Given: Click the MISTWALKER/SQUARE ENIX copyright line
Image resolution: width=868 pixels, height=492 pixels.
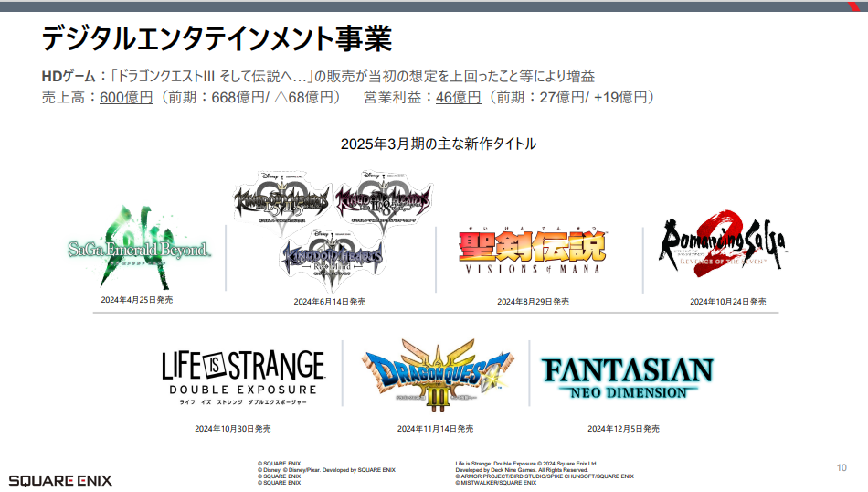Looking at the screenshot, I should click(496, 483).
